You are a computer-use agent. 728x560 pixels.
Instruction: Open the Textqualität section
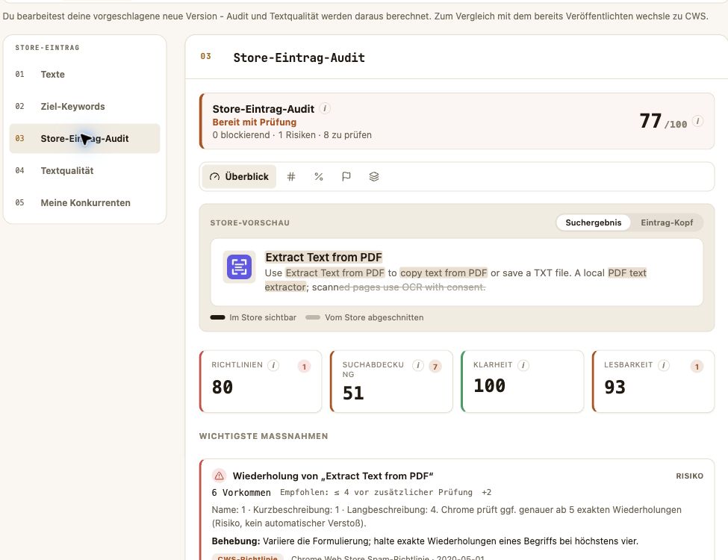coord(84,170)
